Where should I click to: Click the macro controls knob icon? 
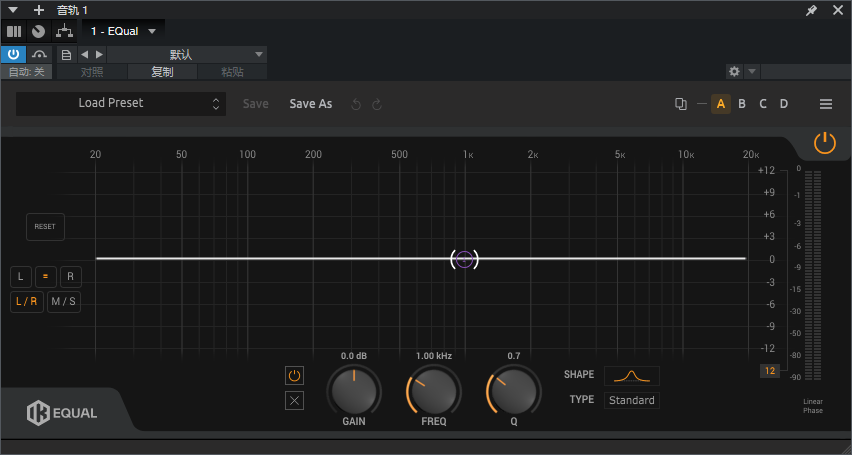pos(39,32)
